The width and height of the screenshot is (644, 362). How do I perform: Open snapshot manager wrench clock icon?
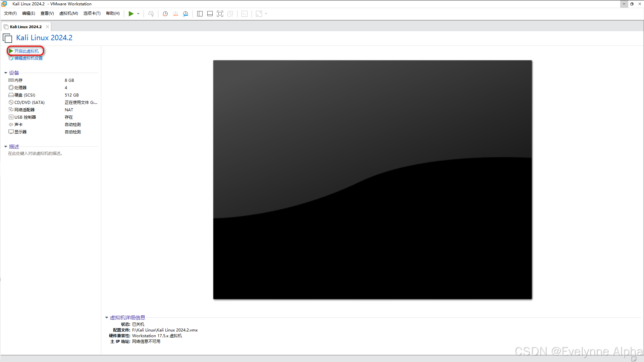(185, 14)
